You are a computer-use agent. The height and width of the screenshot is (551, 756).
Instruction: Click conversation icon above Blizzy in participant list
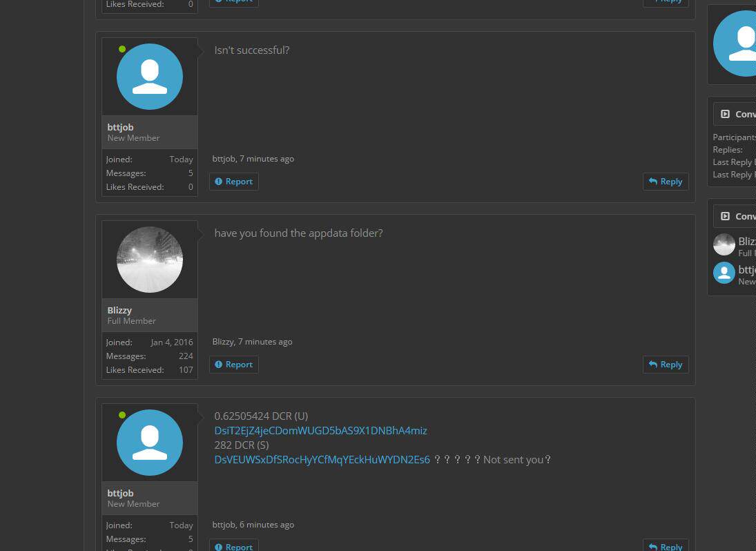725,216
